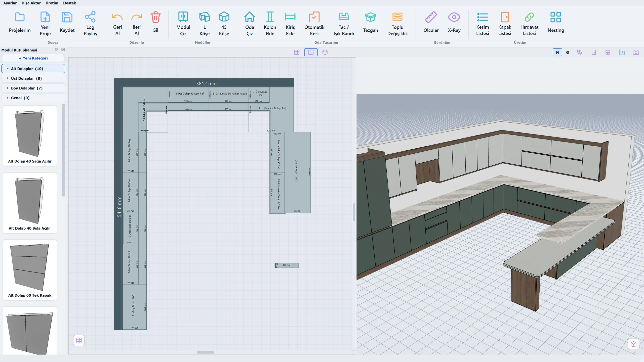Open the Üretim menu
The width and height of the screenshot is (644, 362).
[52, 3]
